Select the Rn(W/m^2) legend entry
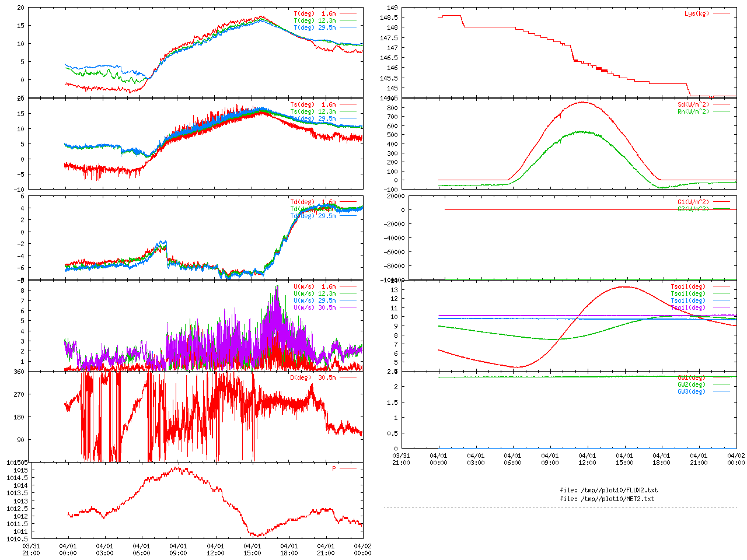The width and height of the screenshot is (747, 560). click(693, 112)
